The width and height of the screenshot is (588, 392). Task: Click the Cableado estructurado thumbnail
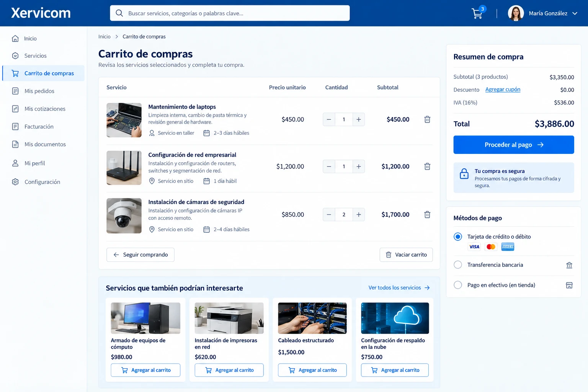pos(312,318)
